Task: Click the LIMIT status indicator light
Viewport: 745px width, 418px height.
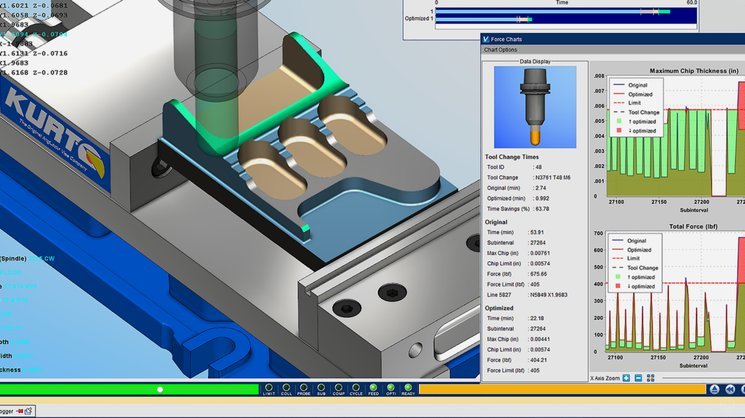Action: pos(268,388)
